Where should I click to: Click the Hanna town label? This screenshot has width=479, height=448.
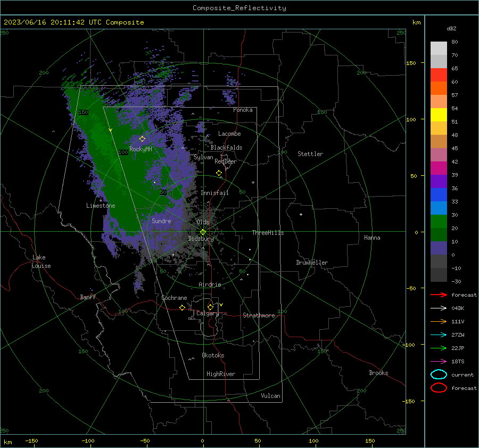(372, 238)
